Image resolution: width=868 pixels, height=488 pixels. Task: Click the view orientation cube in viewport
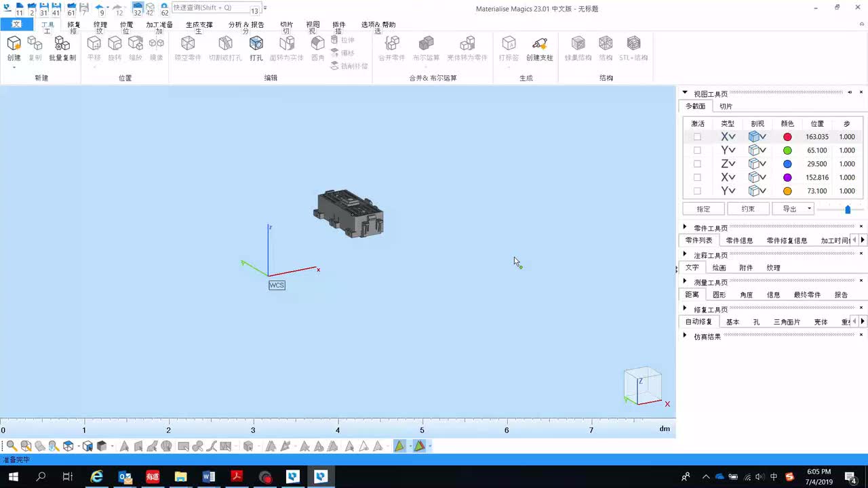click(x=642, y=384)
